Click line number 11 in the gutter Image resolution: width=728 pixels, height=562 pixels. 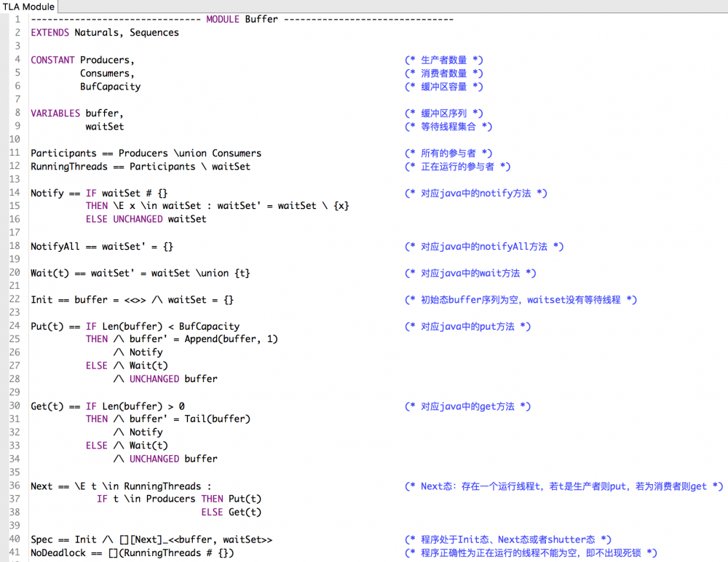(15, 153)
